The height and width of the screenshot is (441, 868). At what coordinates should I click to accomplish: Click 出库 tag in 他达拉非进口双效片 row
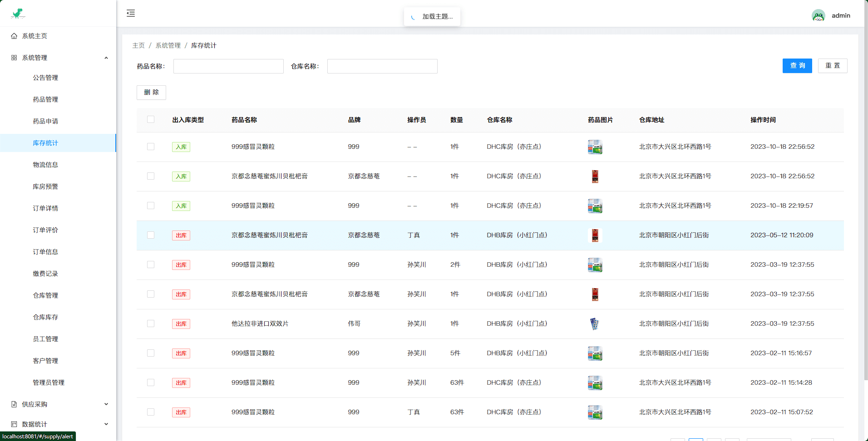(x=181, y=324)
